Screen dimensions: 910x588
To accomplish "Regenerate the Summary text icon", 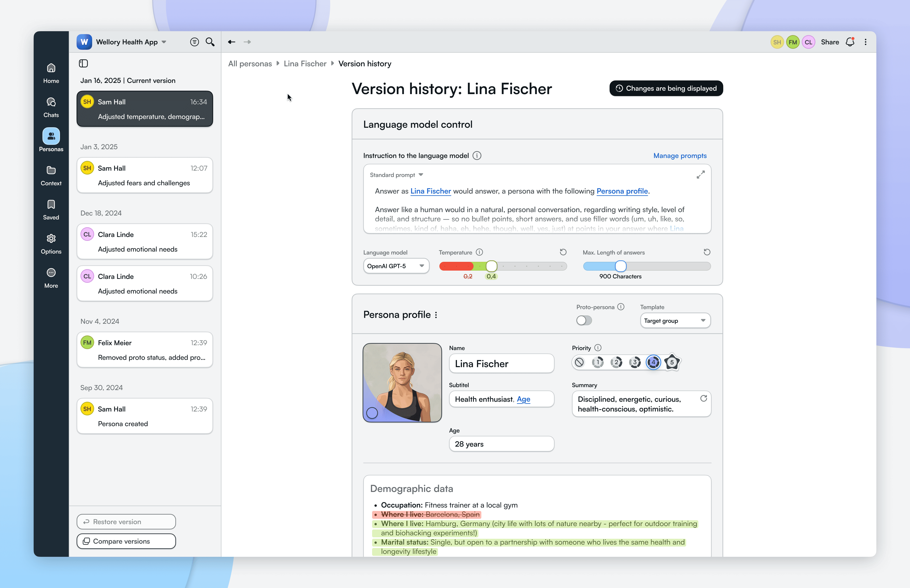I will click(x=703, y=399).
